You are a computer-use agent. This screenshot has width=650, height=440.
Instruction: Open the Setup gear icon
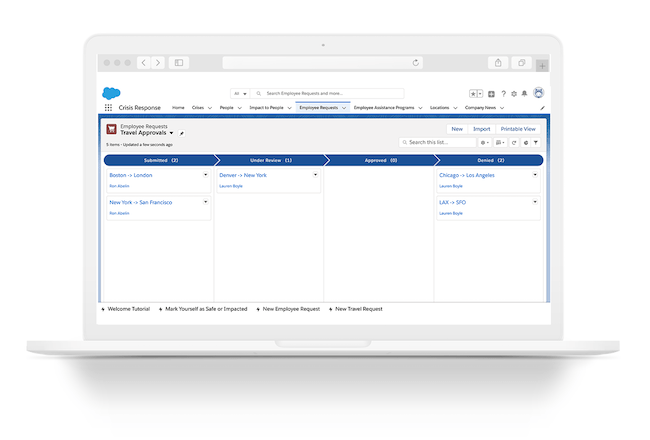click(x=513, y=93)
